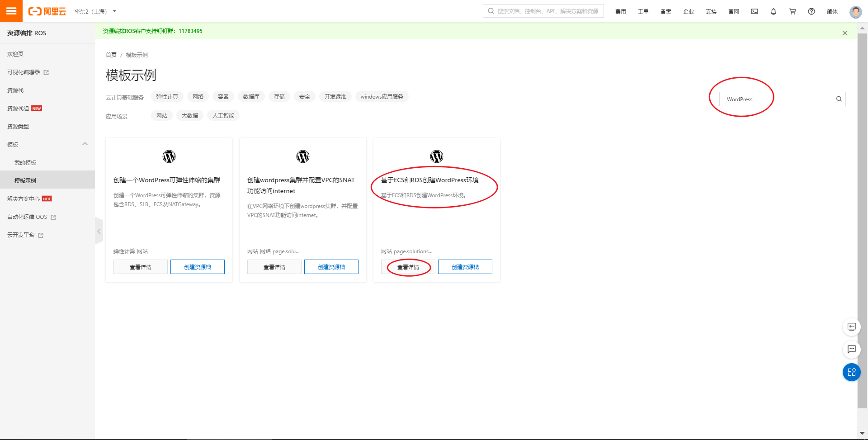Open the 备案 top menu
The width and height of the screenshot is (868, 440).
click(x=665, y=11)
